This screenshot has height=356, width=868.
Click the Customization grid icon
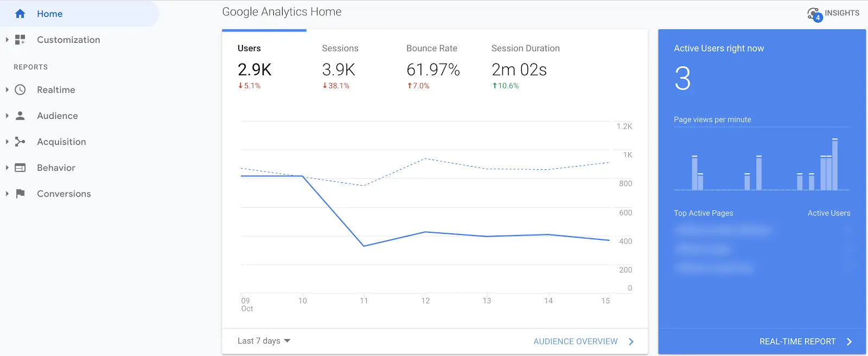pos(20,40)
